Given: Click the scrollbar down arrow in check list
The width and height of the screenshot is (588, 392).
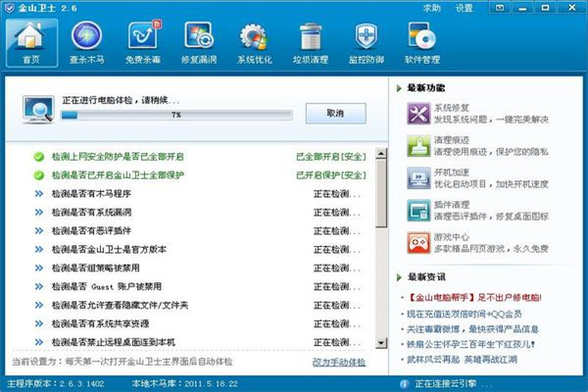Looking at the screenshot, I should point(381,342).
